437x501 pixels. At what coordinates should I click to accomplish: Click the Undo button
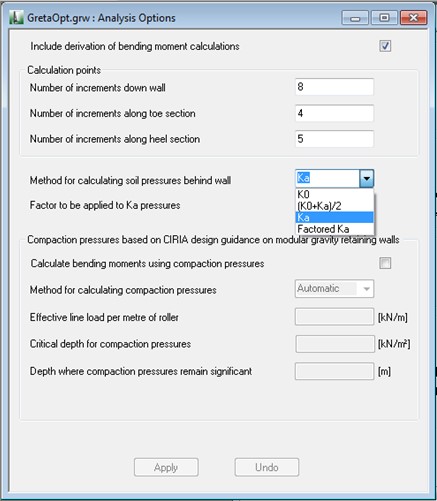tap(267, 467)
